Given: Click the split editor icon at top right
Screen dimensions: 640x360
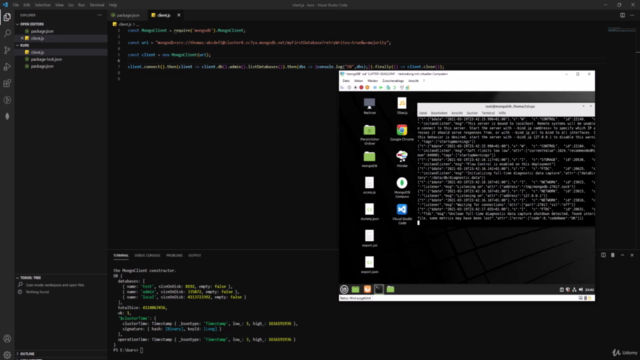Looking at the screenshot, I should pyautogui.click(x=622, y=15).
